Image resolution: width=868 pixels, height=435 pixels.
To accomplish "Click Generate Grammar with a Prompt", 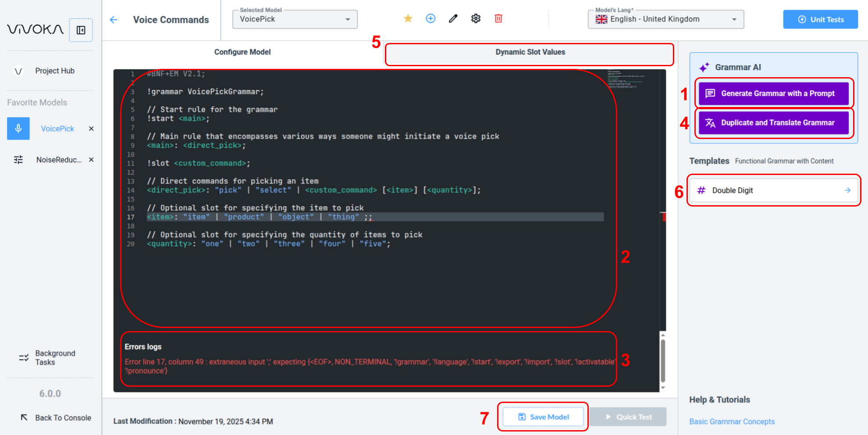I will tap(774, 93).
